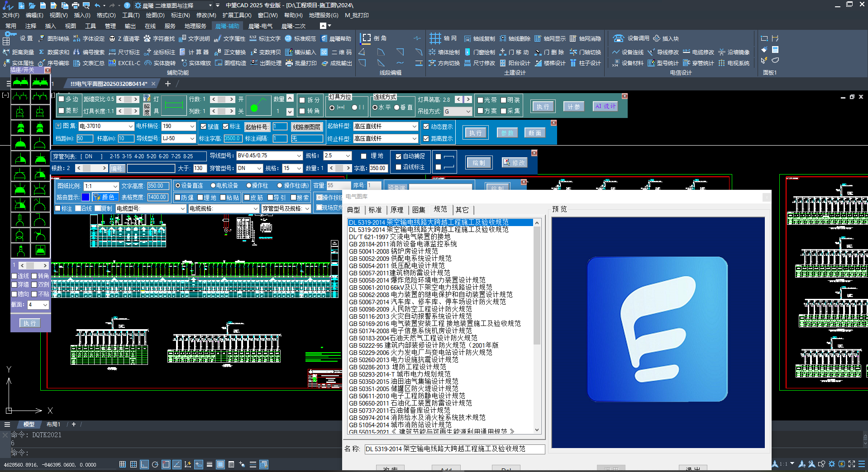Open the 字符查找 tool
Screen dimensions: 868x472
click(x=159, y=39)
